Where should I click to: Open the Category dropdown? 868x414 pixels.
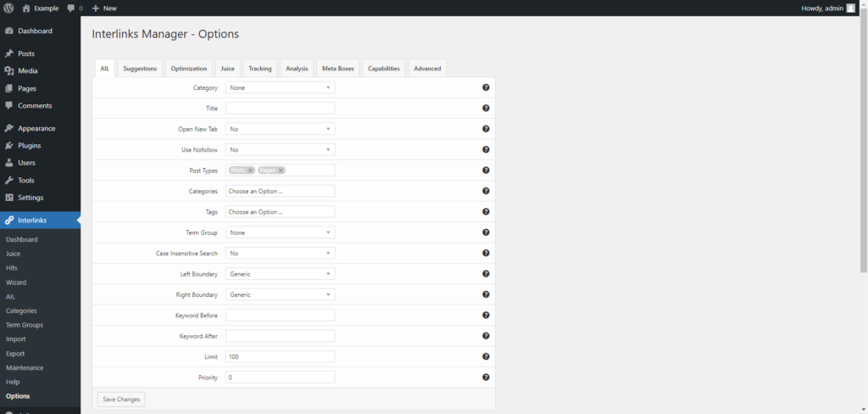(280, 87)
